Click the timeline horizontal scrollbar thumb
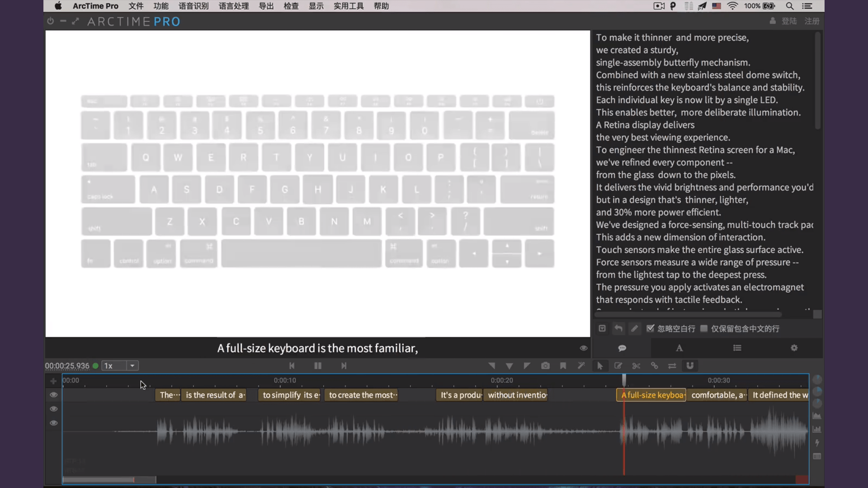Viewport: 868px width, 488px height. (x=109, y=479)
